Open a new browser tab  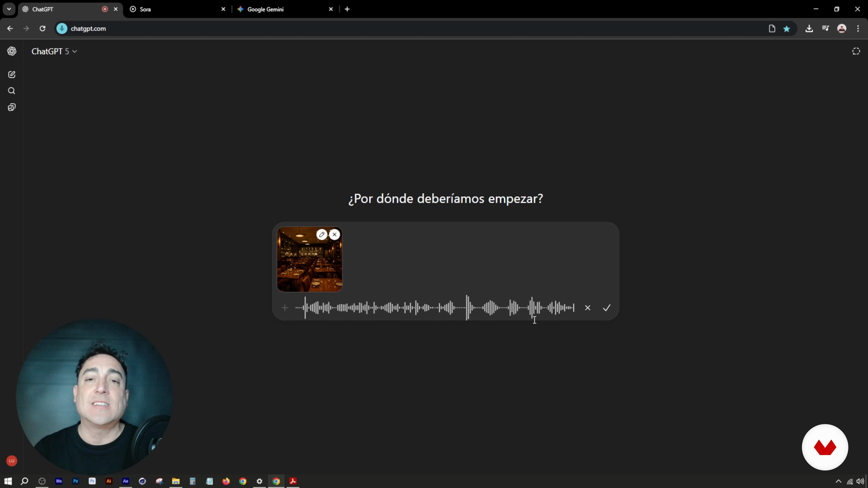coord(347,9)
